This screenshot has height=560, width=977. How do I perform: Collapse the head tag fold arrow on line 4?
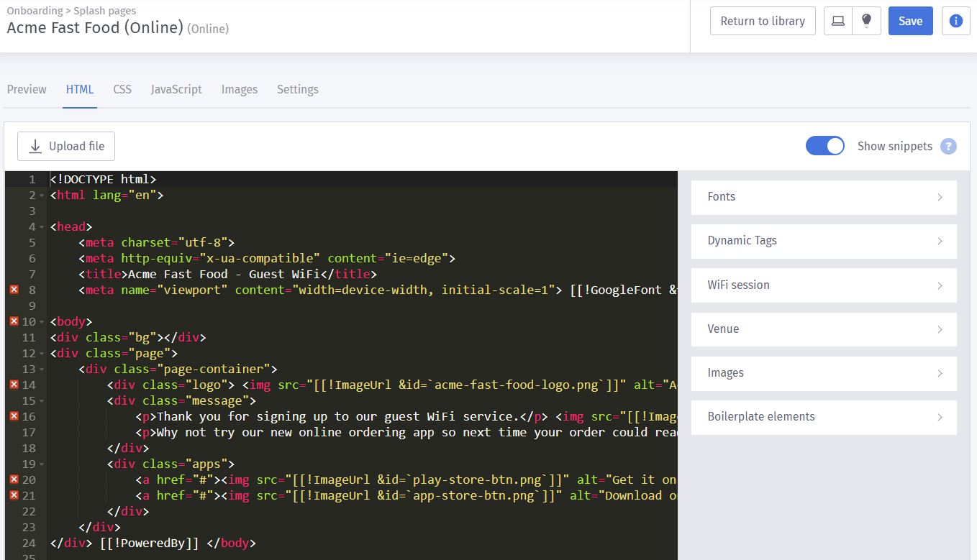[42, 227]
